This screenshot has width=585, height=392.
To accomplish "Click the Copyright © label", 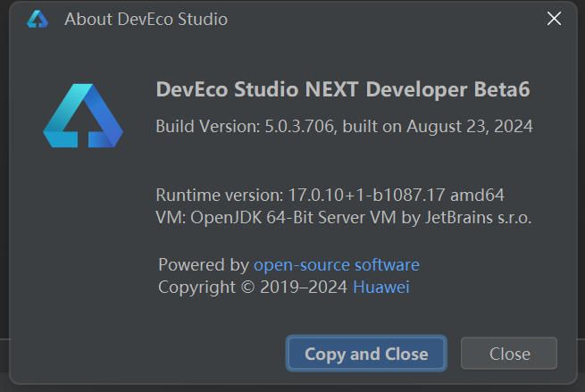I will (206, 288).
